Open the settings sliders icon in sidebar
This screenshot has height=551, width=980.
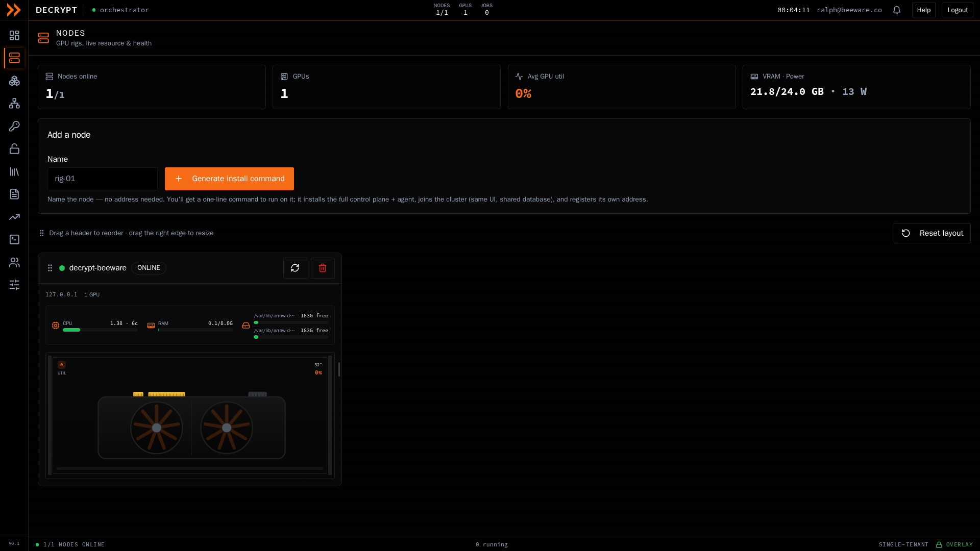tap(14, 285)
